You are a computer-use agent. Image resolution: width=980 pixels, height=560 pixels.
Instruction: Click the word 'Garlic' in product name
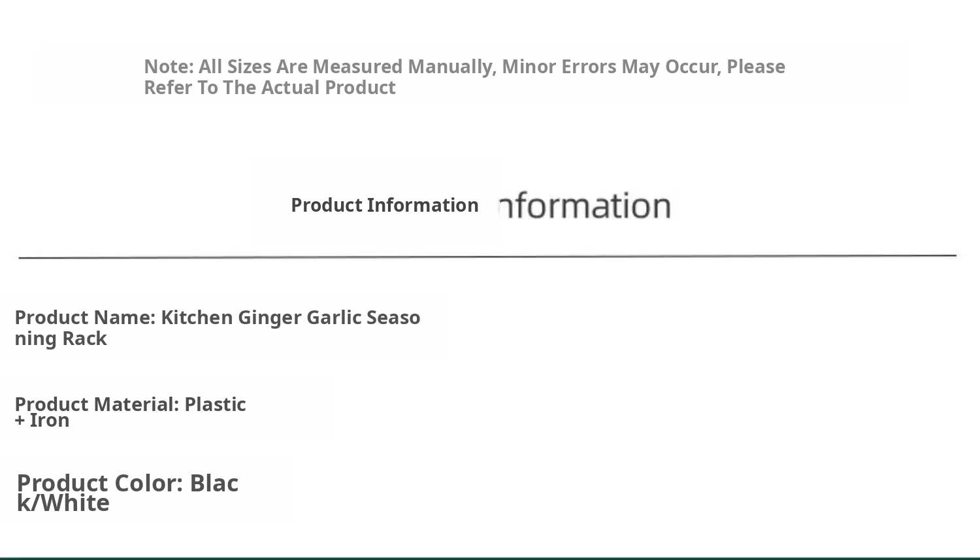point(333,318)
